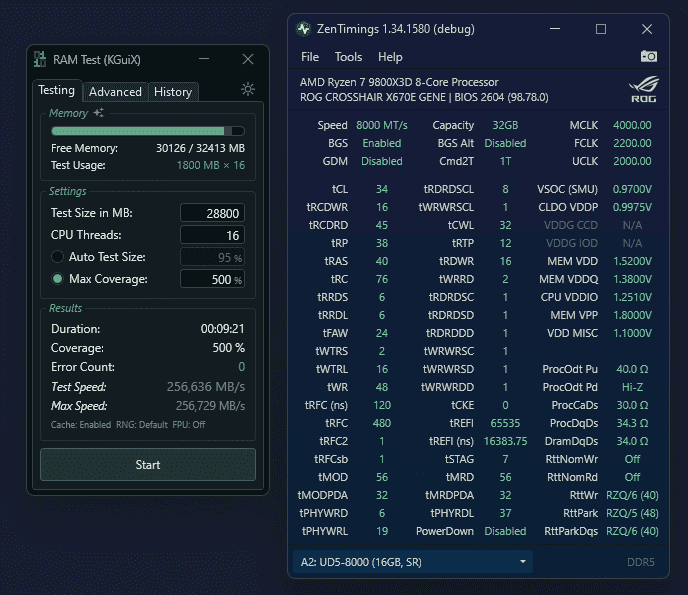Click the VSOC (SMU) value 0.9700V
The height and width of the screenshot is (595, 688).
632,189
